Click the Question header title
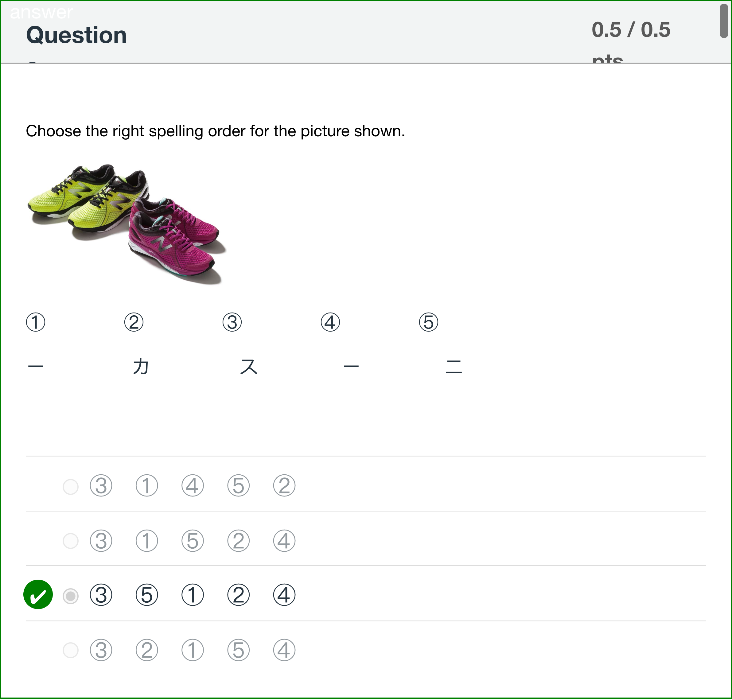This screenshot has height=700, width=732. tap(76, 35)
